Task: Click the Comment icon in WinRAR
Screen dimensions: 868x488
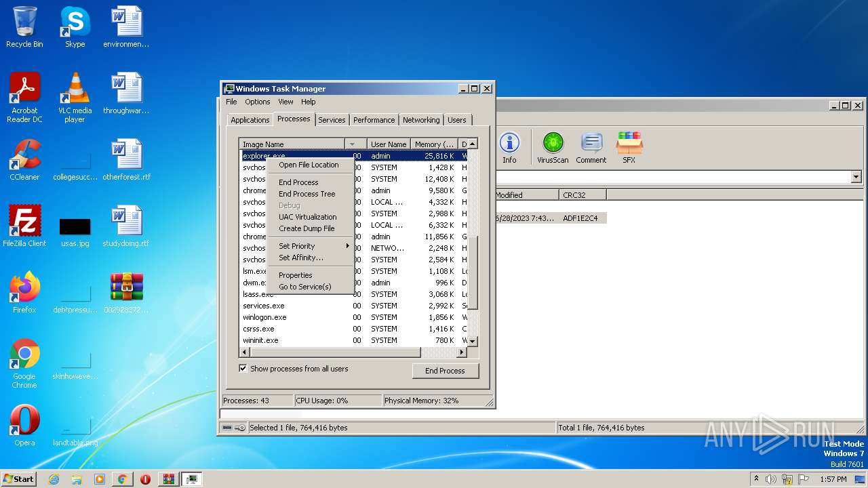Action: [591, 148]
